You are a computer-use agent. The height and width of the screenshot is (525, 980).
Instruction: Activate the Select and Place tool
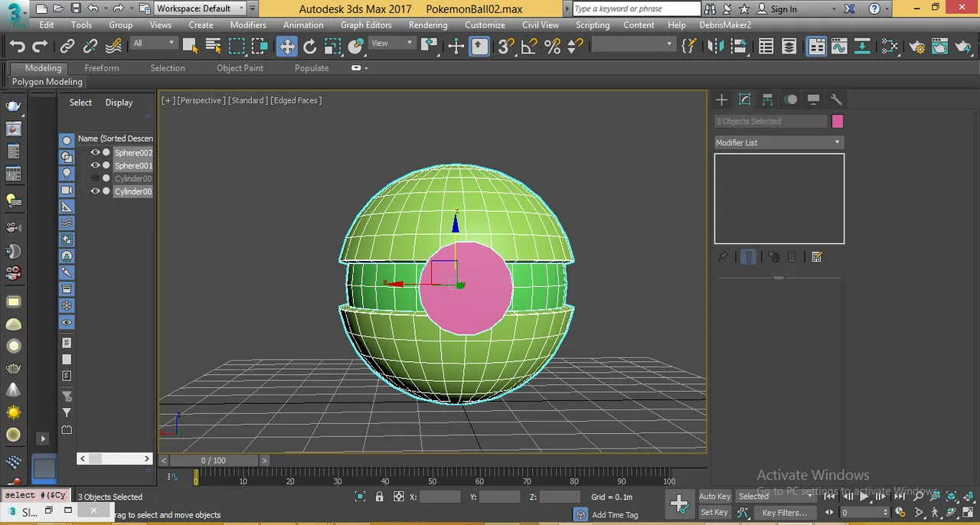pos(355,47)
